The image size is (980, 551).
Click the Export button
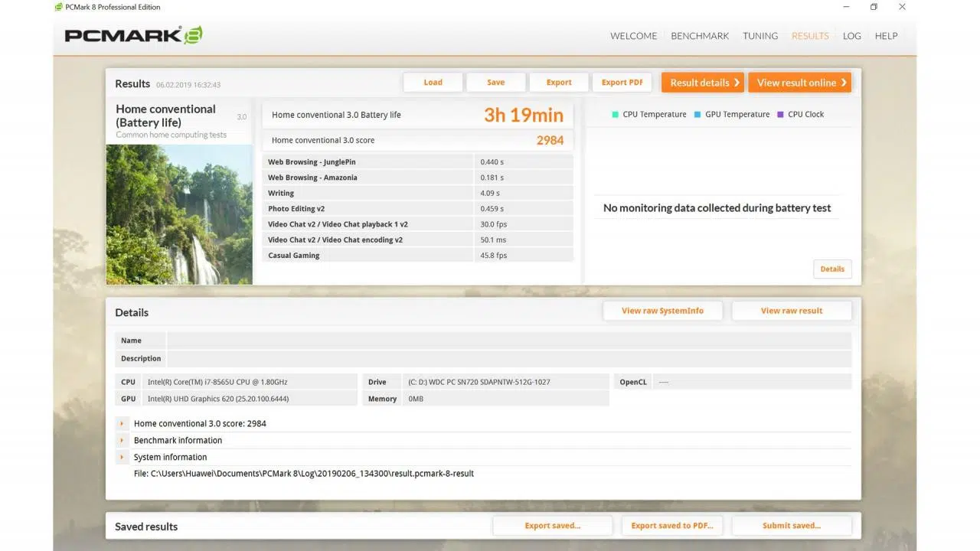coord(559,83)
